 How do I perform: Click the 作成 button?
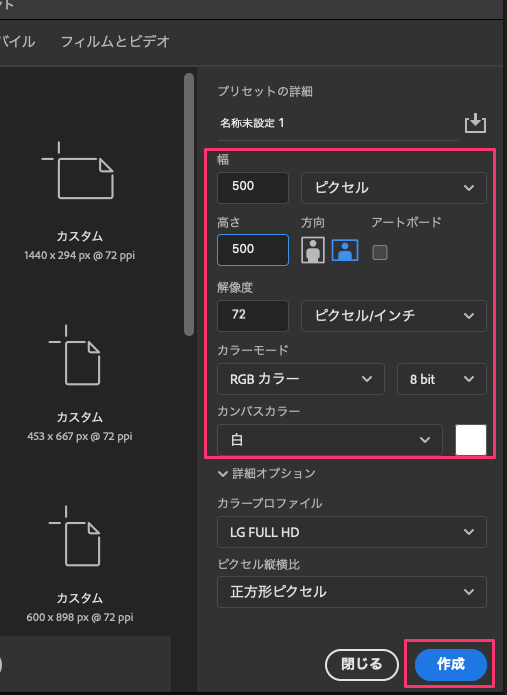point(451,664)
